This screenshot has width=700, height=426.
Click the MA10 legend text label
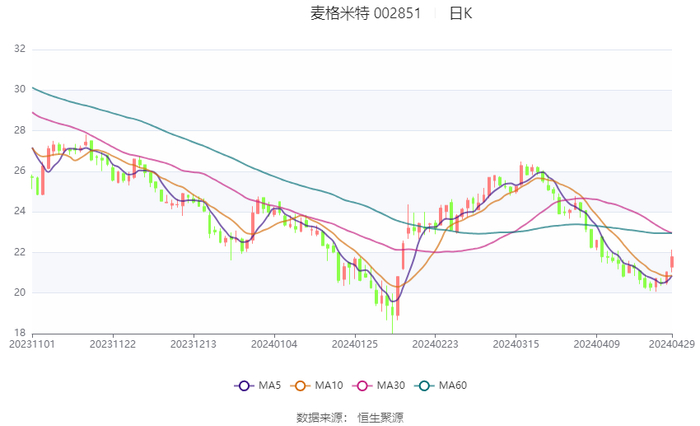[x=329, y=386]
